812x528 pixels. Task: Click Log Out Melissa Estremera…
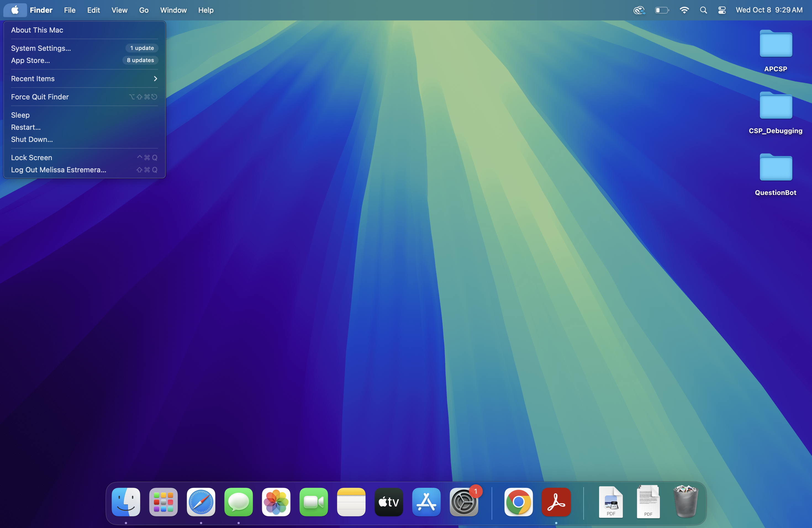pos(59,170)
